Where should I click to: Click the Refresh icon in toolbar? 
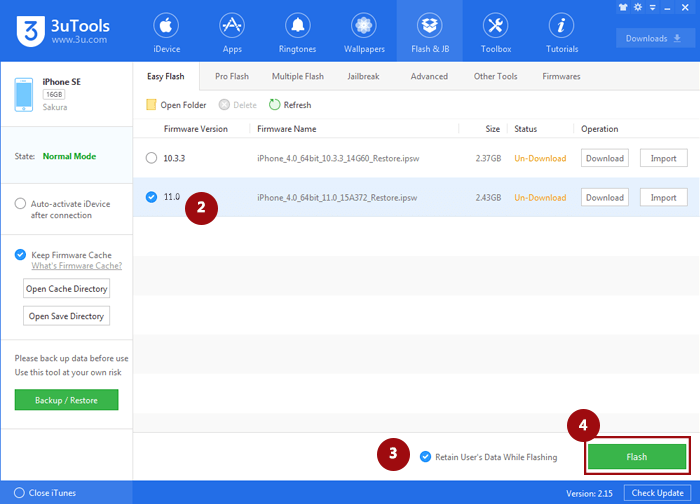click(x=274, y=104)
